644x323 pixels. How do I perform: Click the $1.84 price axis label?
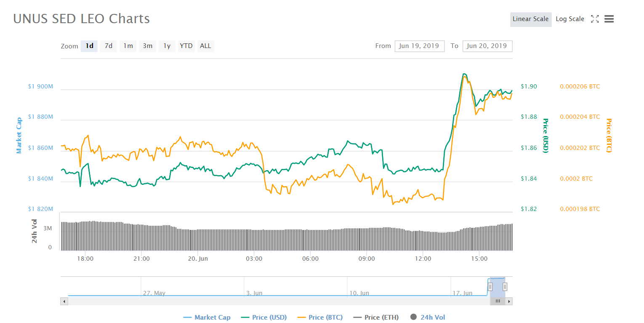point(529,179)
